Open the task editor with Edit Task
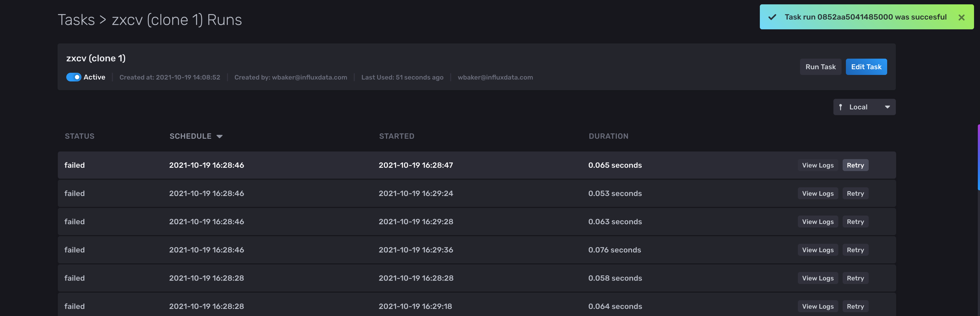Viewport: 980px width, 316px height. (866, 67)
